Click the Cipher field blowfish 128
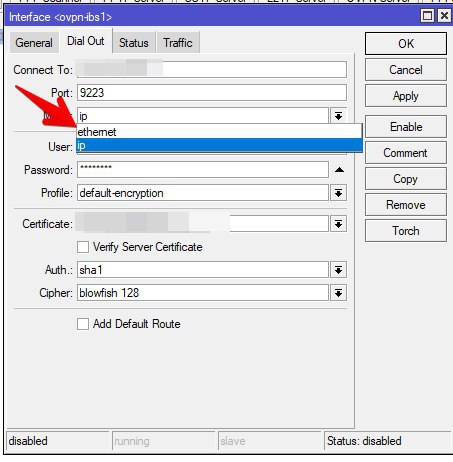 pyautogui.click(x=203, y=293)
